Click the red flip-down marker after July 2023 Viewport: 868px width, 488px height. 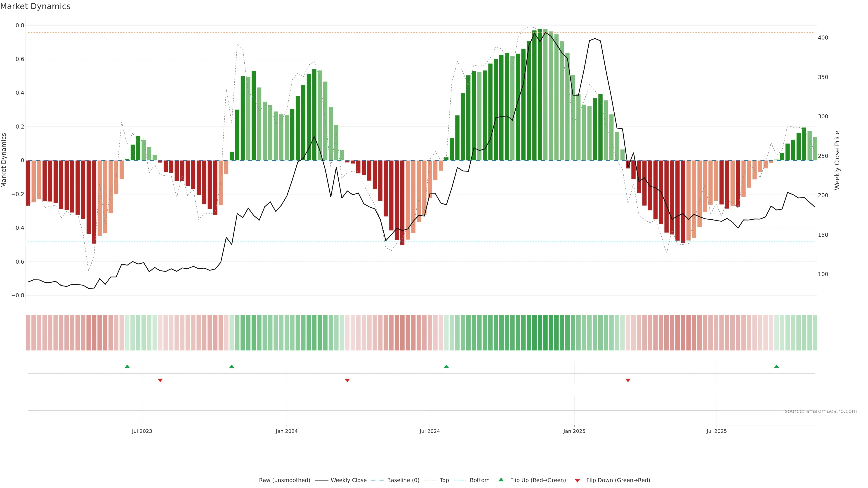click(160, 380)
